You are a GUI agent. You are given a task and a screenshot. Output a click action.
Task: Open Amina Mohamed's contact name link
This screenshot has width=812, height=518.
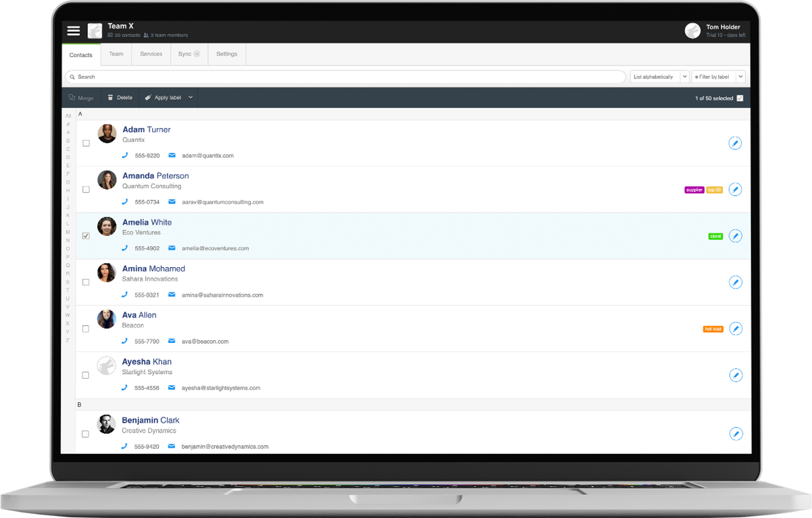[x=154, y=269]
